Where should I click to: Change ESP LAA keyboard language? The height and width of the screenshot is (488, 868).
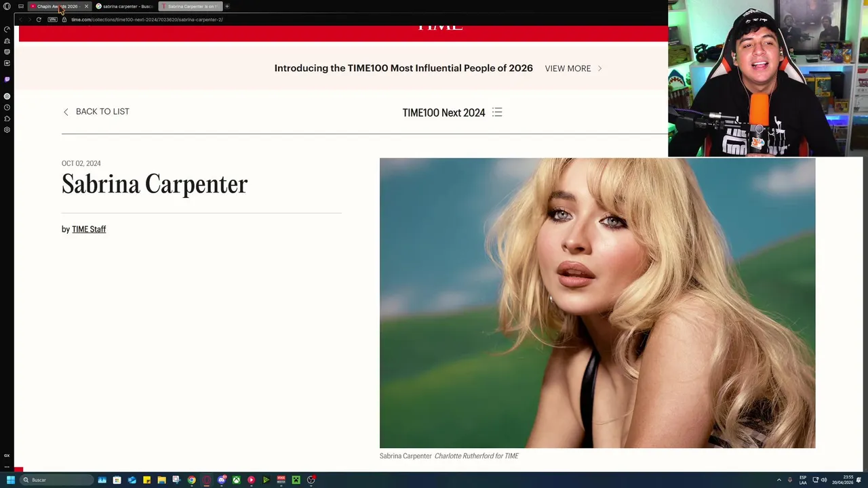(803, 480)
